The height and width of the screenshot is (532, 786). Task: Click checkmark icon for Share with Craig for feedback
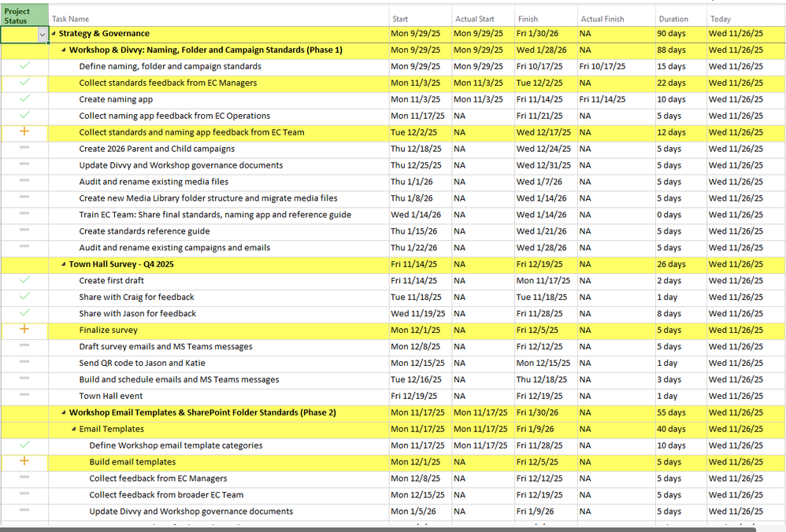pos(24,297)
